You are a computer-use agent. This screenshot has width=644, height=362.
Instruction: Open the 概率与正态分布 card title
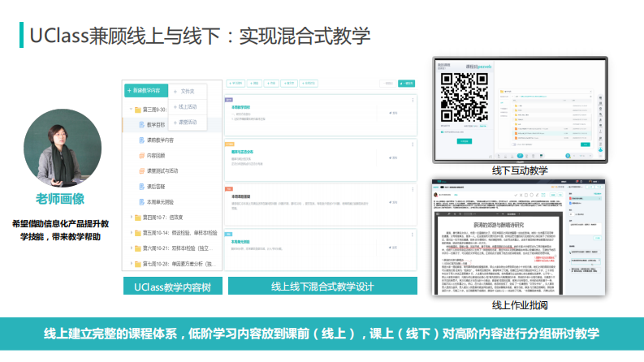click(x=242, y=152)
